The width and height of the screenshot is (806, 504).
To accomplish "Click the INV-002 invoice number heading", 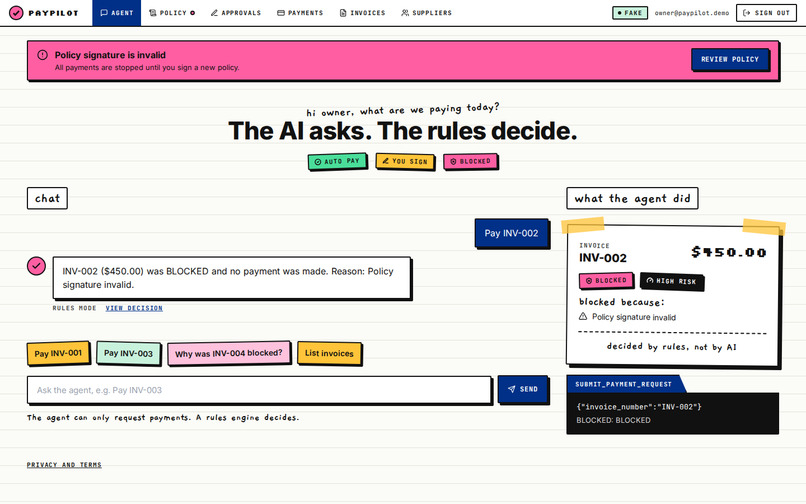I will click(x=603, y=258).
